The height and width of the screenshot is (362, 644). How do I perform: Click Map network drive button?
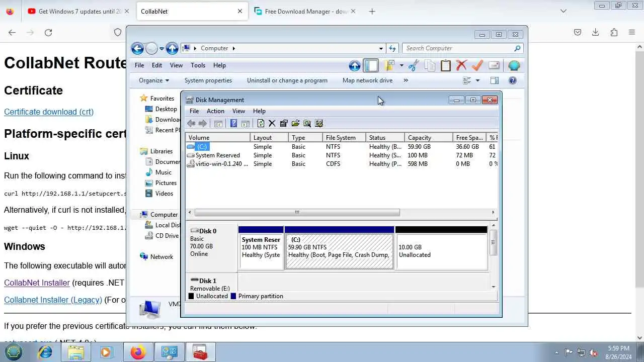coord(367,80)
